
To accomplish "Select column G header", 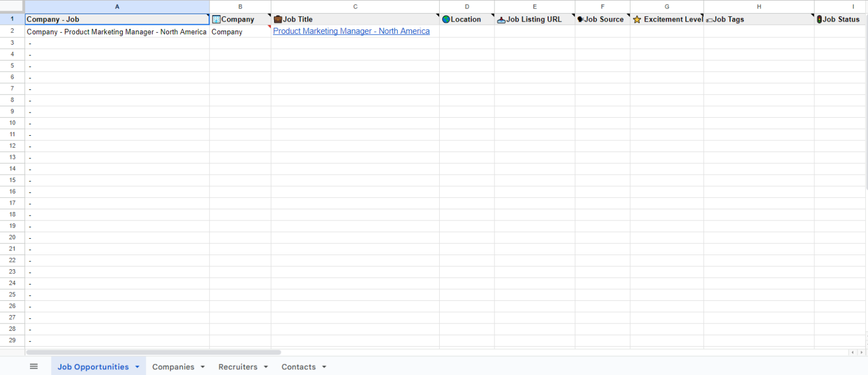I will 667,7.
